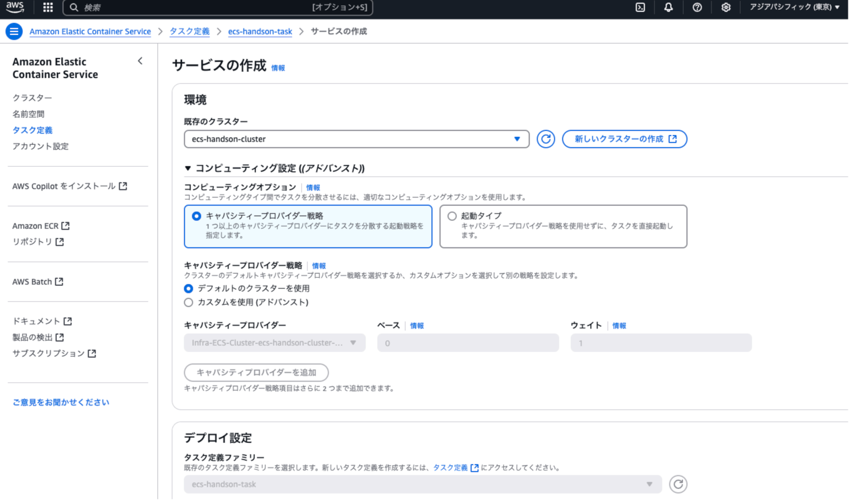Open CloudShell from the top bar
The width and height of the screenshot is (849, 504).
(x=640, y=7)
